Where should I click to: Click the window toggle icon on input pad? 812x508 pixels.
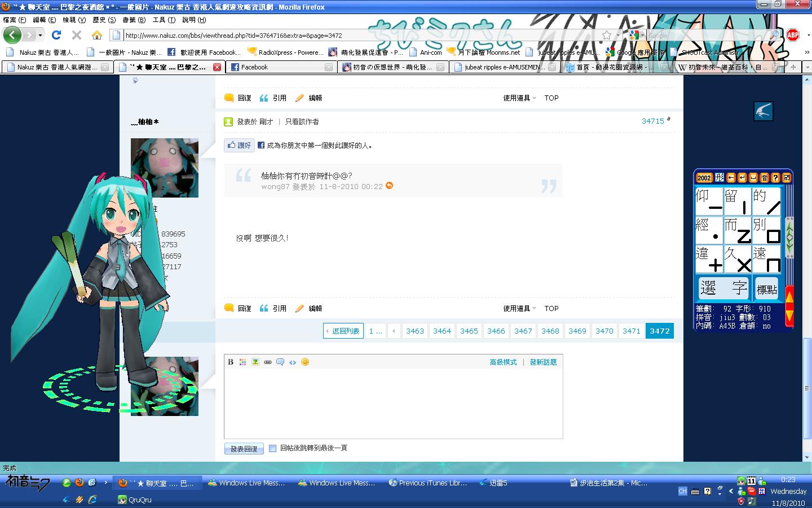[787, 178]
